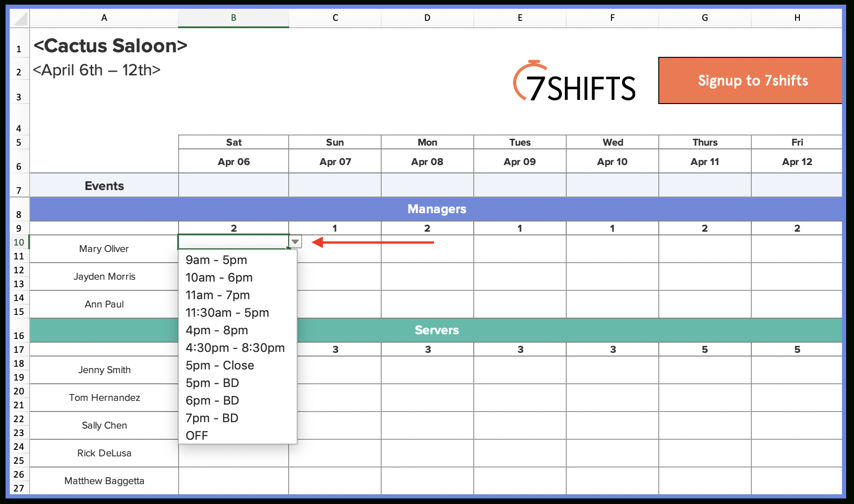
Task: Select the Jayden Morris name cell
Action: (104, 277)
